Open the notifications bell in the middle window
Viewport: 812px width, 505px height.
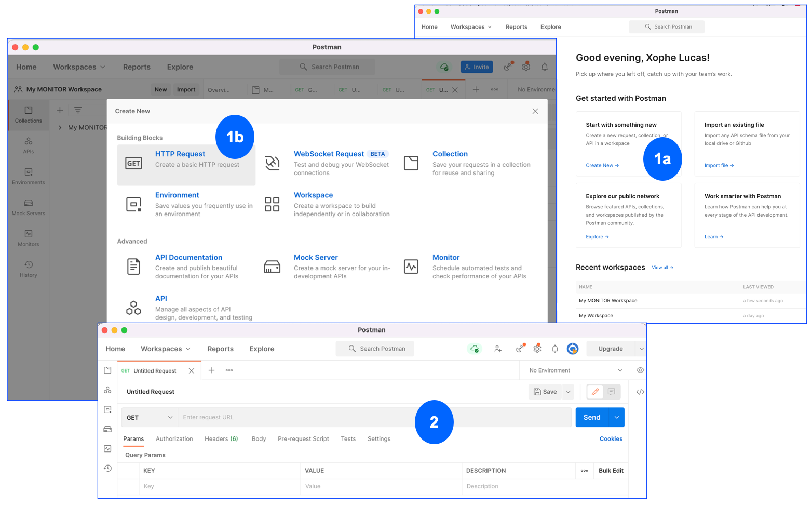(545, 67)
